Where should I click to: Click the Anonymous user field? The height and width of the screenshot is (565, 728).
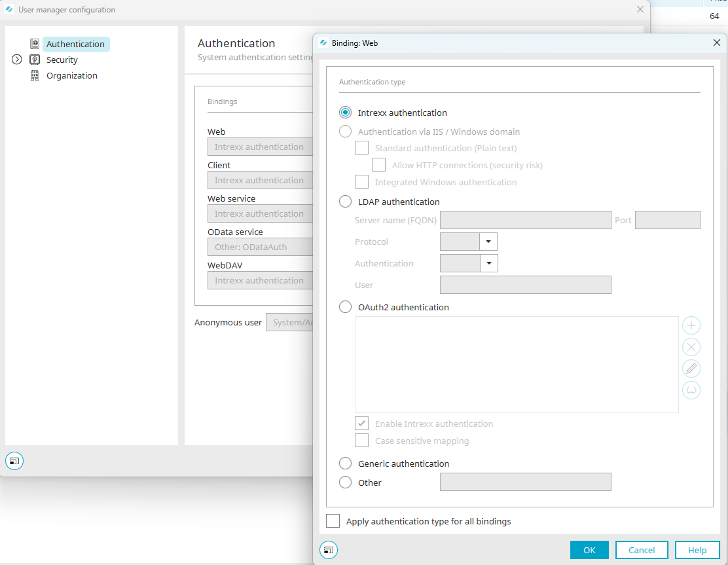[x=290, y=322]
